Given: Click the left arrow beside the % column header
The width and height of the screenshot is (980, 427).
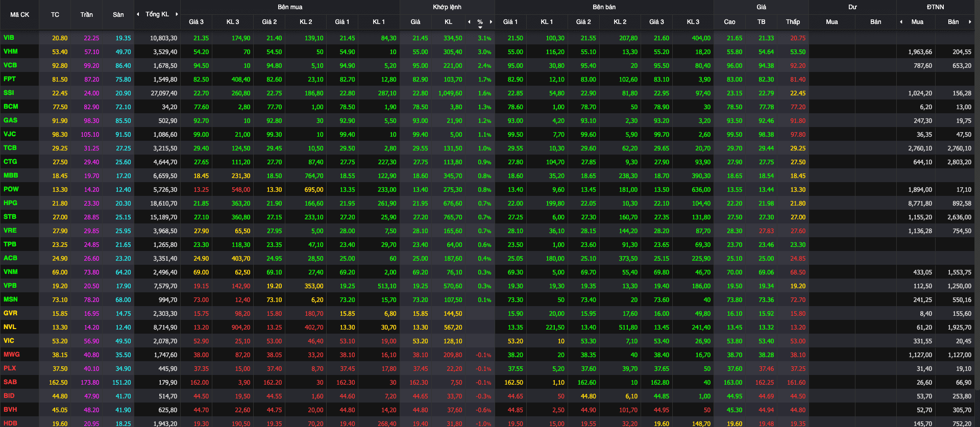Looking at the screenshot, I should [x=469, y=22].
